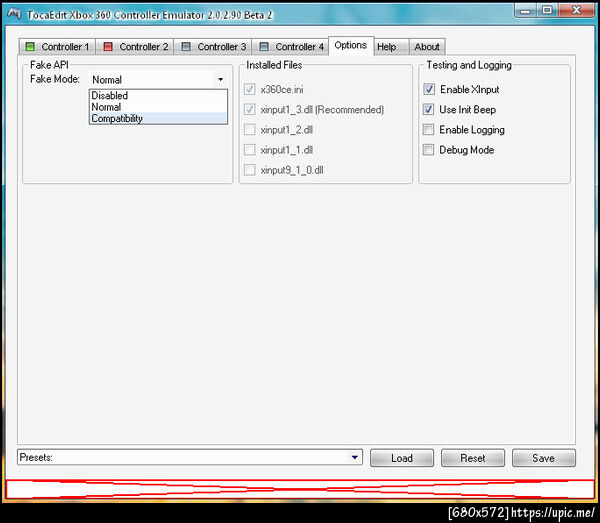Open the Presets dropdown arrow
This screenshot has width=600, height=523.
pyautogui.click(x=355, y=458)
